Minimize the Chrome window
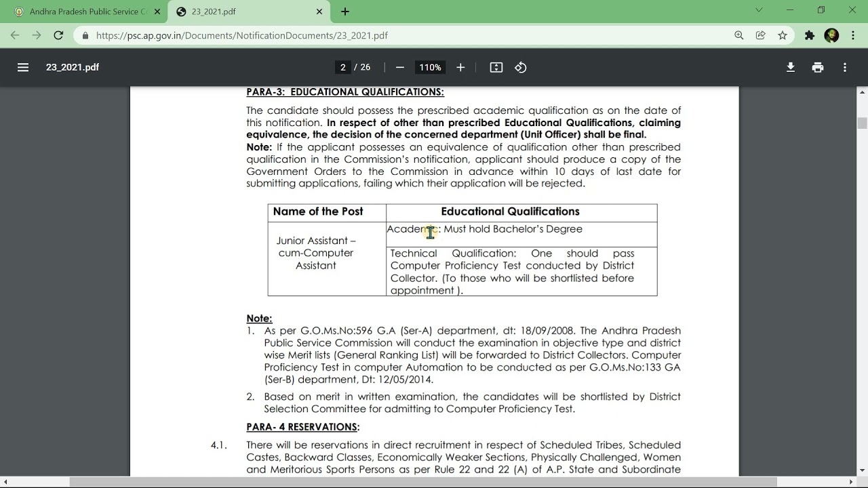 [790, 10]
